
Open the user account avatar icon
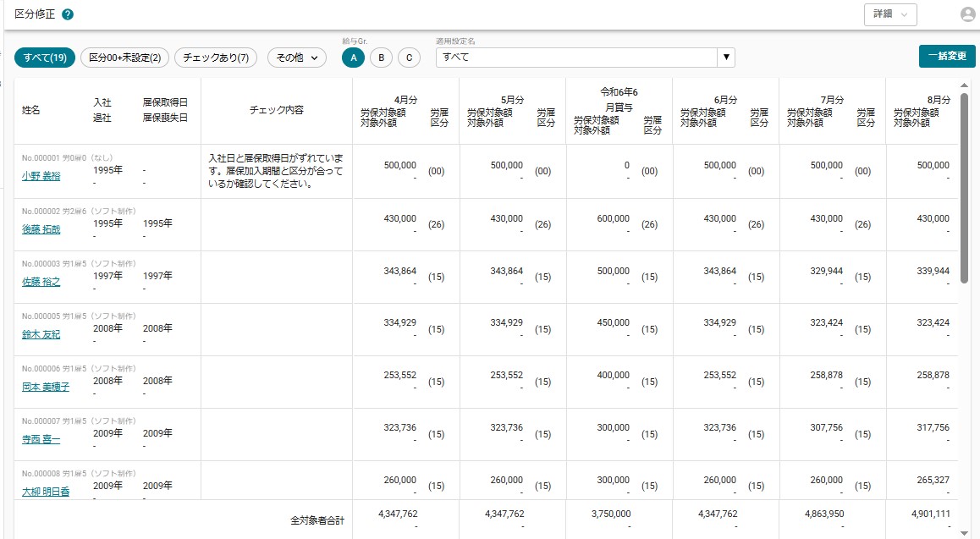[x=968, y=14]
